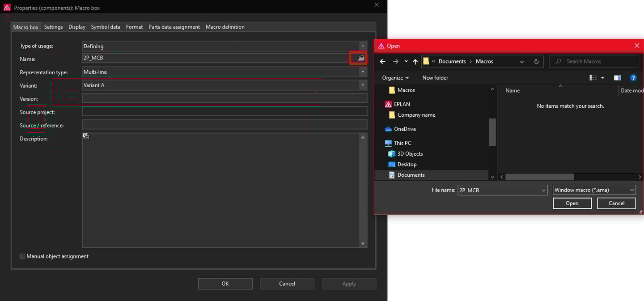Viewport: 644px width, 301px height.
Task: Click the Source project input field
Action: pos(225,111)
